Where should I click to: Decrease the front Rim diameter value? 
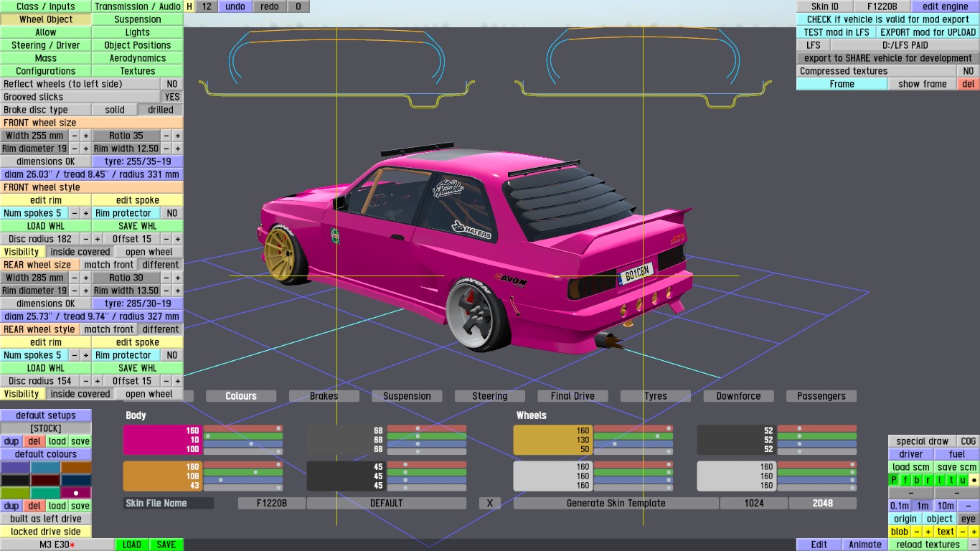pyautogui.click(x=75, y=149)
